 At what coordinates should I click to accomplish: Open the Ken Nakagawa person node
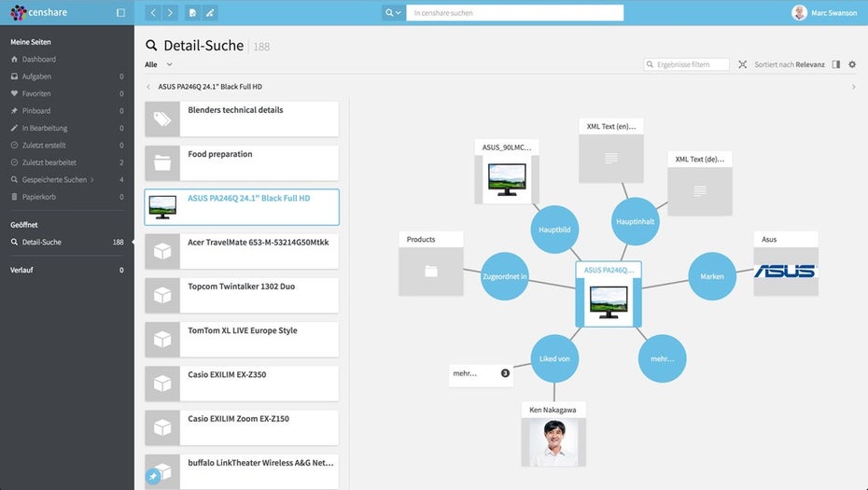pyautogui.click(x=553, y=434)
